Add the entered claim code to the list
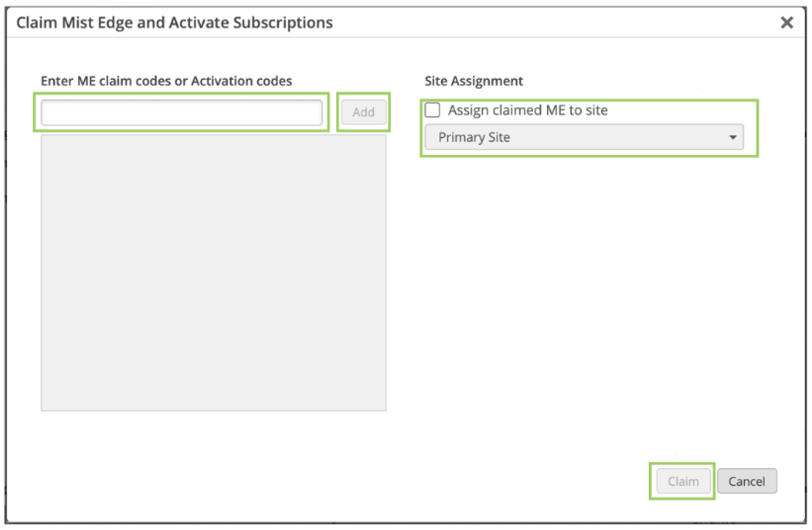The height and width of the screenshot is (530, 812). point(363,112)
